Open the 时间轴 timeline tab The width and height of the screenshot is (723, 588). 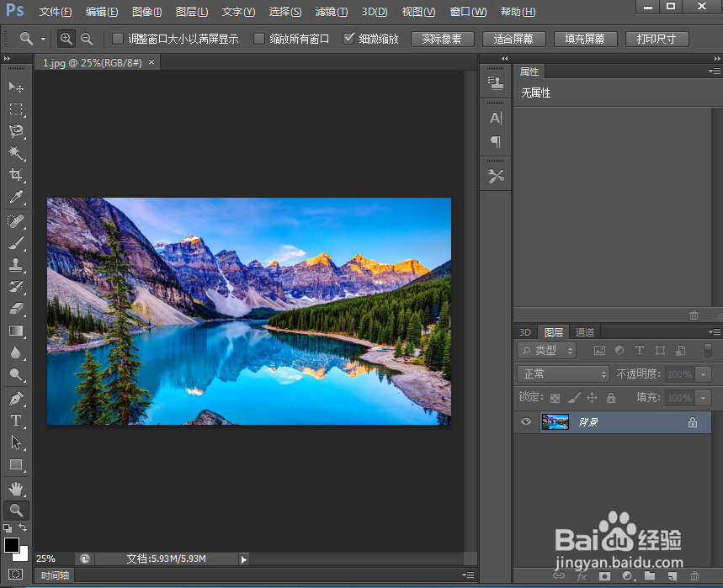coord(55,575)
